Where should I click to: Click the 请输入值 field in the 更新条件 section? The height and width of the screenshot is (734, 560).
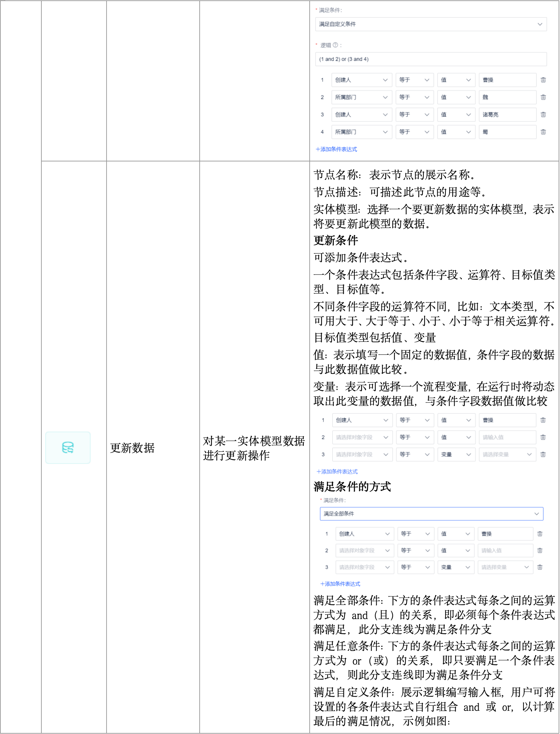tap(507, 437)
